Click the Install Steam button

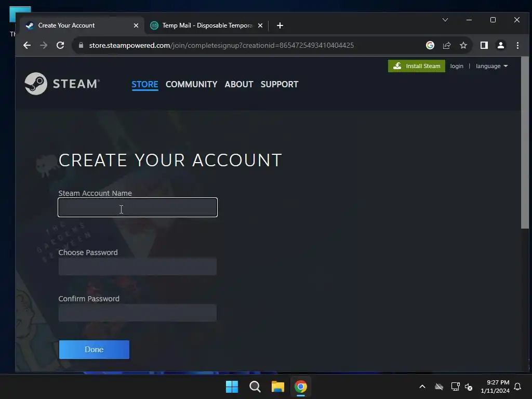coord(416,66)
